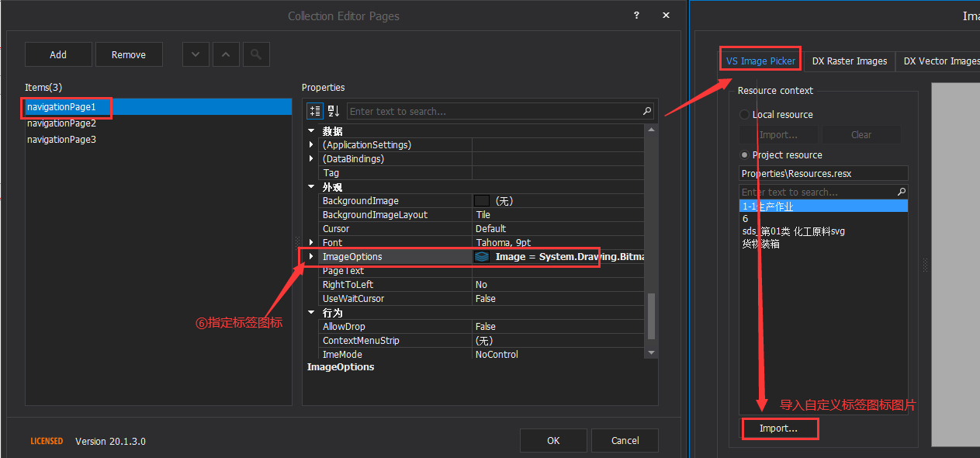Expand the ImageOptions property row
980x458 pixels.
point(310,256)
